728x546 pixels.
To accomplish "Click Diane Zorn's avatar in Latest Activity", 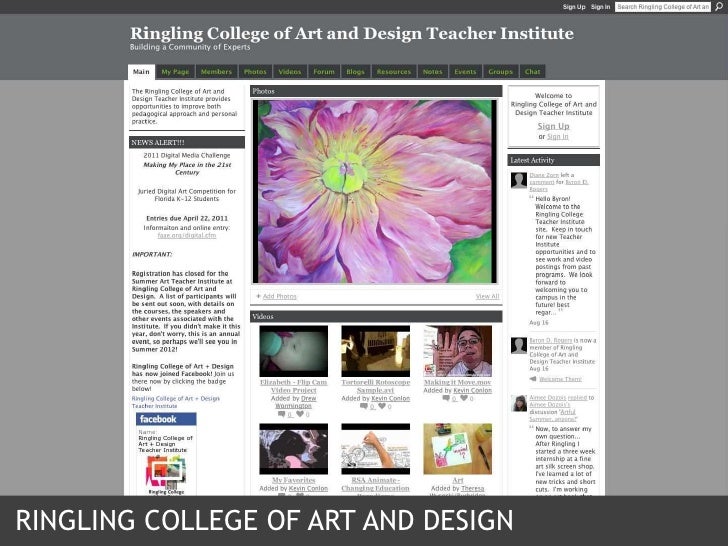I will tap(519, 180).
